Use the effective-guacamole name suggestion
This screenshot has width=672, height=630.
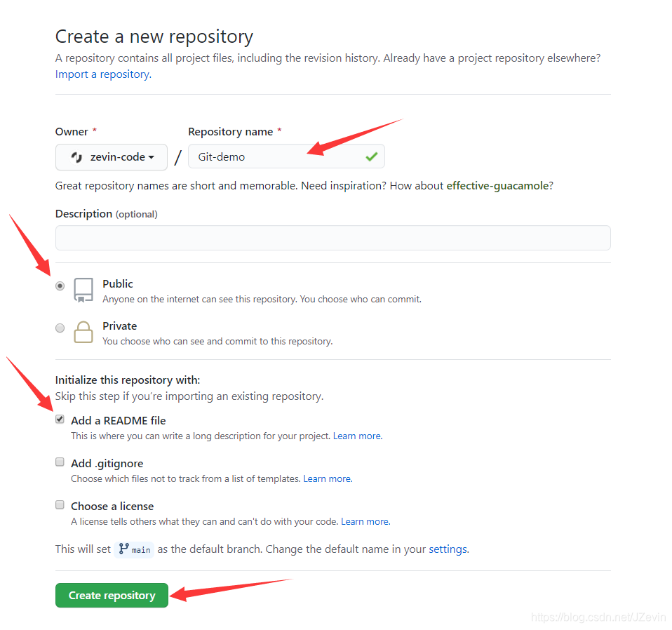[497, 186]
